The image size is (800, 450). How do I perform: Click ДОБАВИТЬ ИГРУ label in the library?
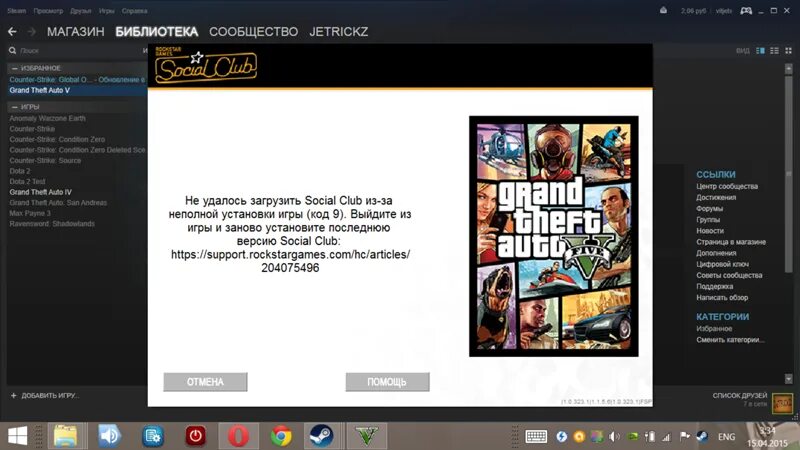coord(50,395)
